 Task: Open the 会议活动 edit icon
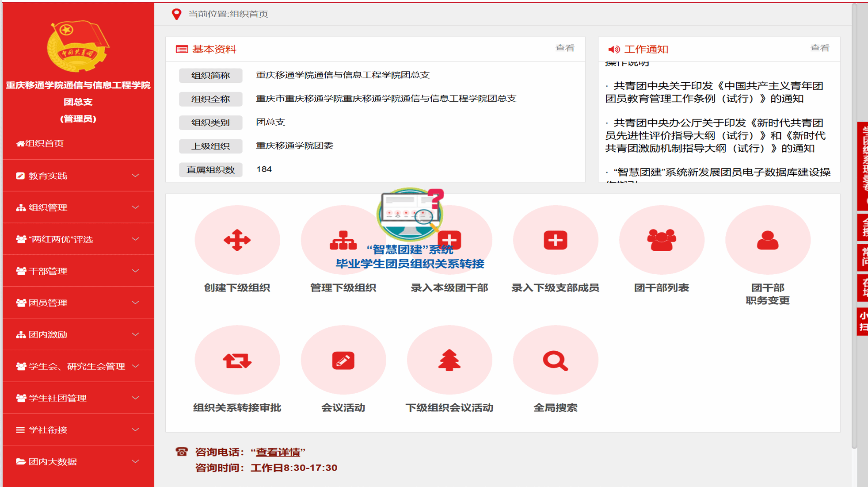coord(343,360)
